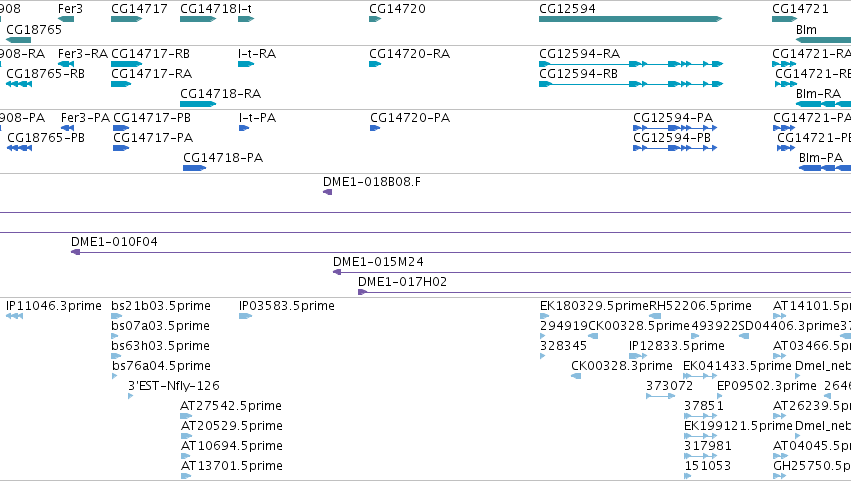Screen dimensions: 851x481
Task: Click the IP12833.5prime EST
Action: (x=638, y=357)
